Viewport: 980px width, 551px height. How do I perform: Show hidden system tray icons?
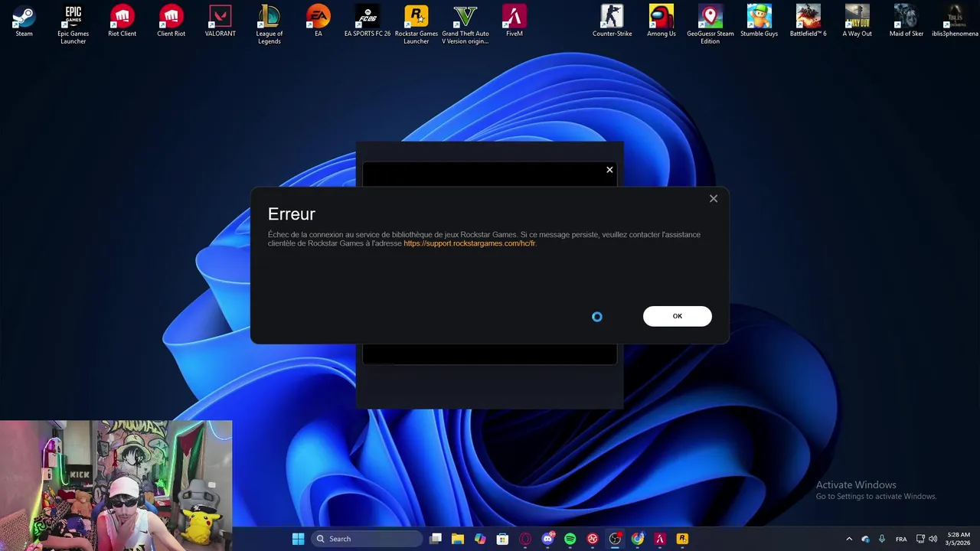848,539
